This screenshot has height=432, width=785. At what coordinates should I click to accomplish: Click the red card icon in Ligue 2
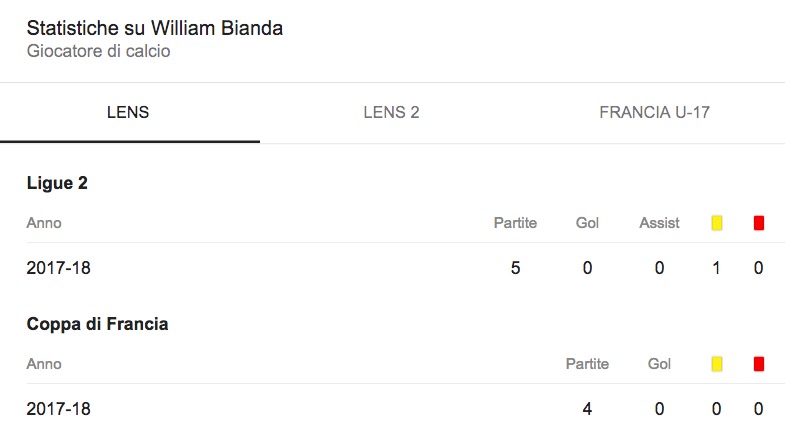[759, 223]
